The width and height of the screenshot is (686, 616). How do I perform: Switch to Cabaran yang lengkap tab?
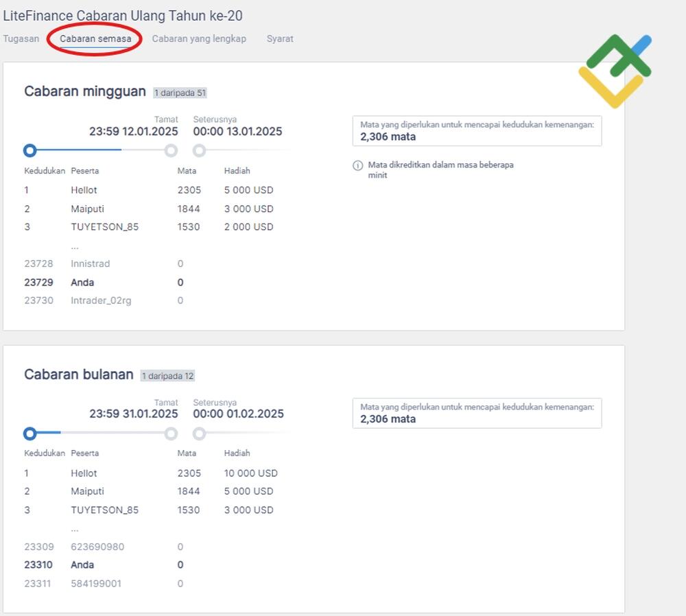point(199,38)
